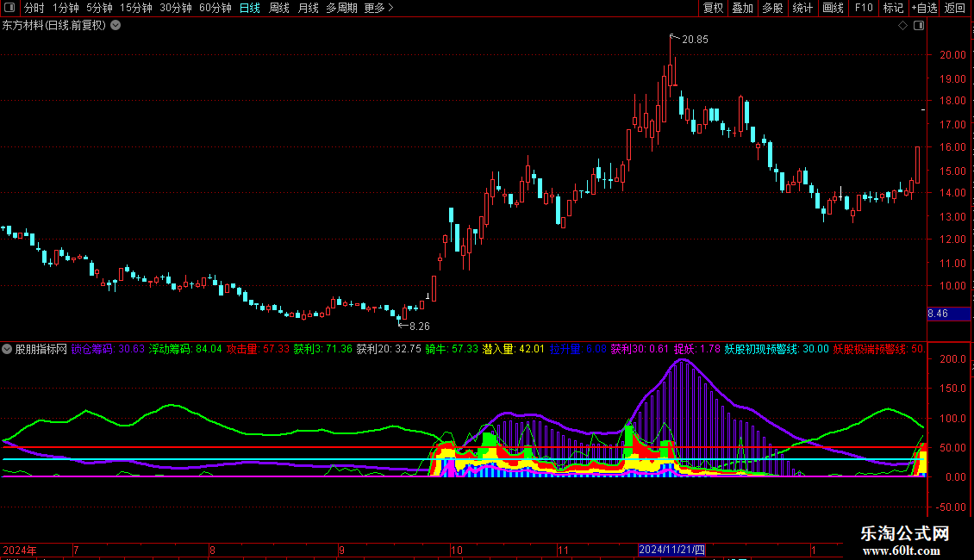Click the 妖股初现预警线: 30.00 label
The height and width of the screenshot is (560, 974).
point(777,349)
